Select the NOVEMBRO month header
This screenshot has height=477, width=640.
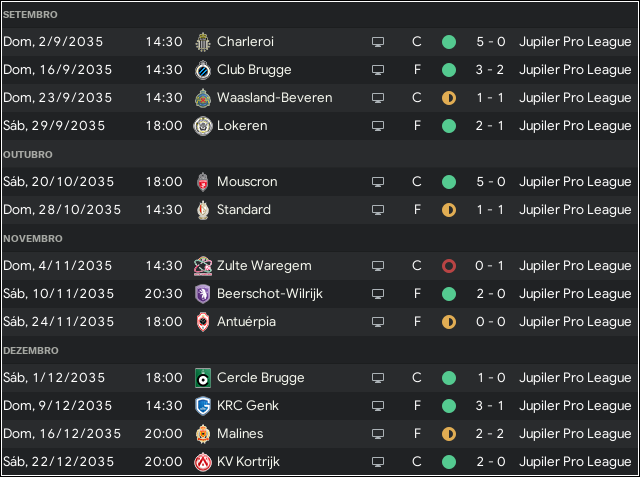click(x=33, y=239)
